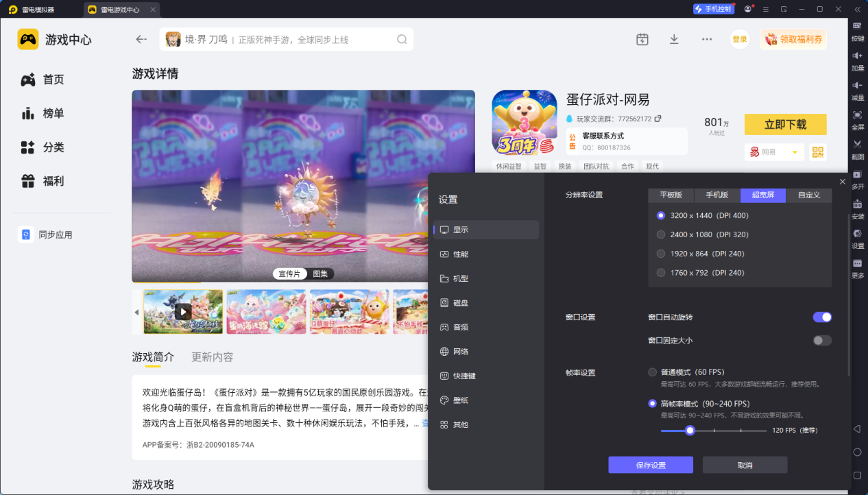Open the 网易 channel dropdown
868x495 pixels.
(774, 152)
